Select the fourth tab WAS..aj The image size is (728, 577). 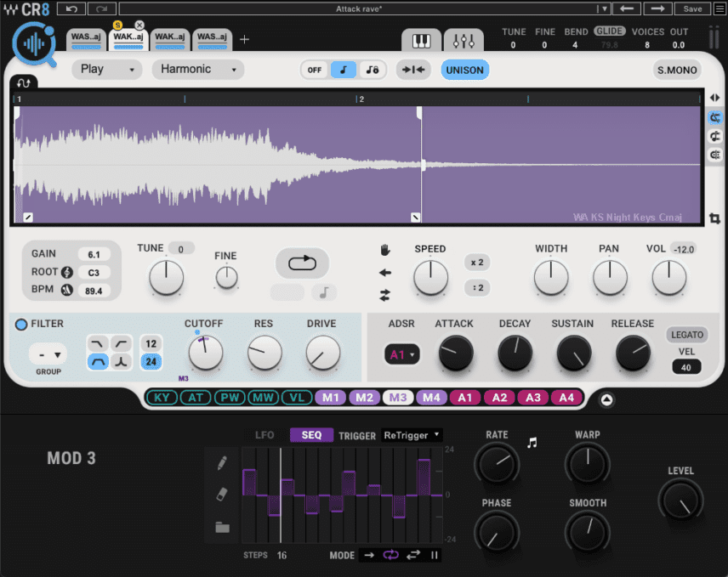tap(212, 40)
